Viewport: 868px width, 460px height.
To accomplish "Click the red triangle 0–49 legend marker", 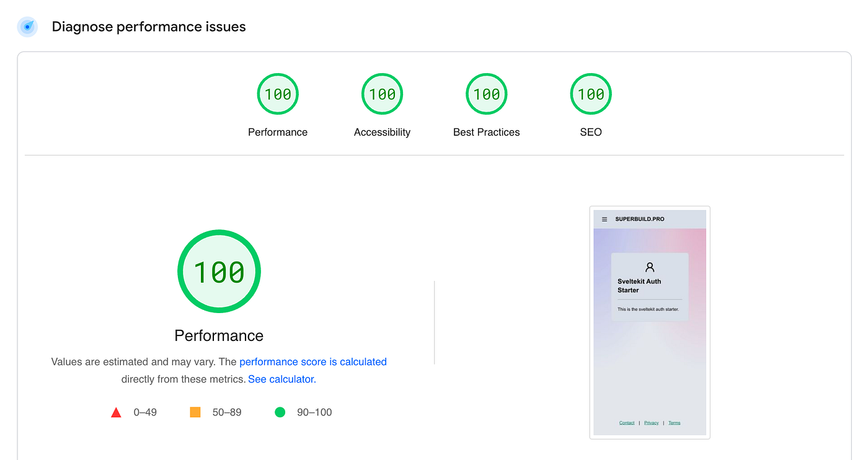I will pyautogui.click(x=116, y=412).
